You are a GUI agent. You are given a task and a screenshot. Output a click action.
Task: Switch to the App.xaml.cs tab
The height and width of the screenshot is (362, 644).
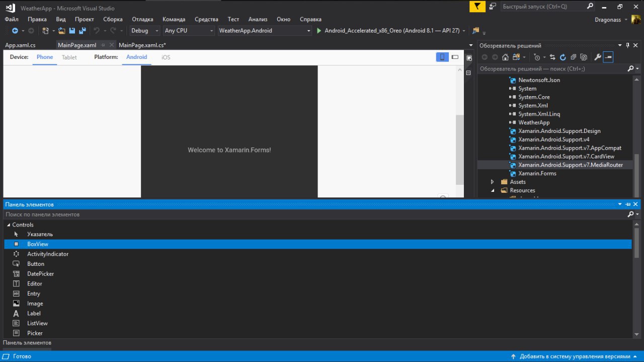point(20,45)
